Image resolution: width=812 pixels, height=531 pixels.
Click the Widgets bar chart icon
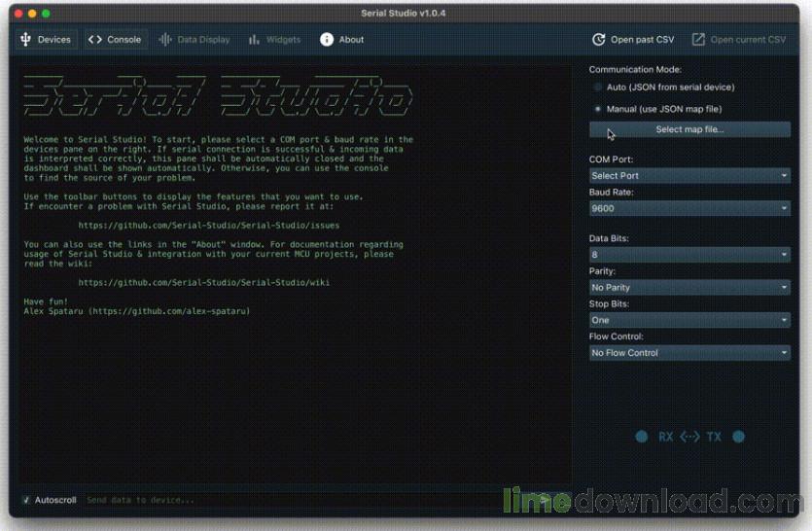(x=254, y=39)
